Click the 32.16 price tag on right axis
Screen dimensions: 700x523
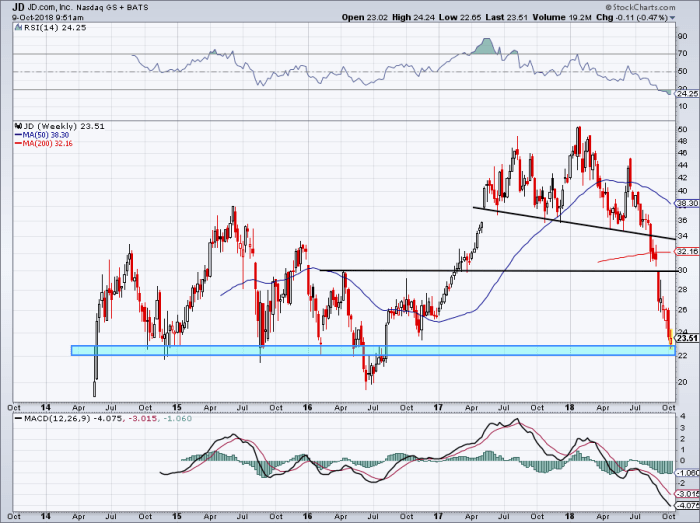[688, 252]
